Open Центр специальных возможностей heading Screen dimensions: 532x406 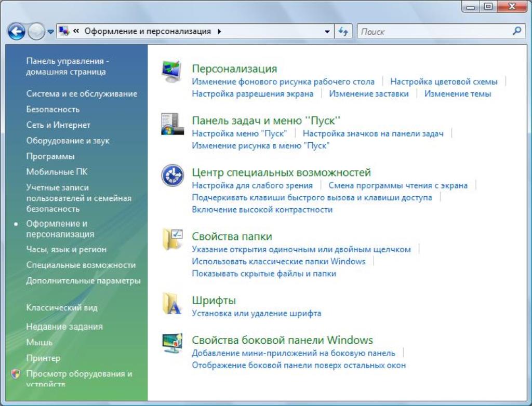[x=281, y=172]
